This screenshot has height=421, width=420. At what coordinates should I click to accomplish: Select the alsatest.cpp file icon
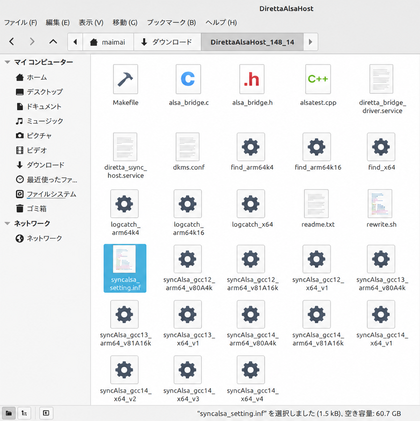click(x=318, y=79)
